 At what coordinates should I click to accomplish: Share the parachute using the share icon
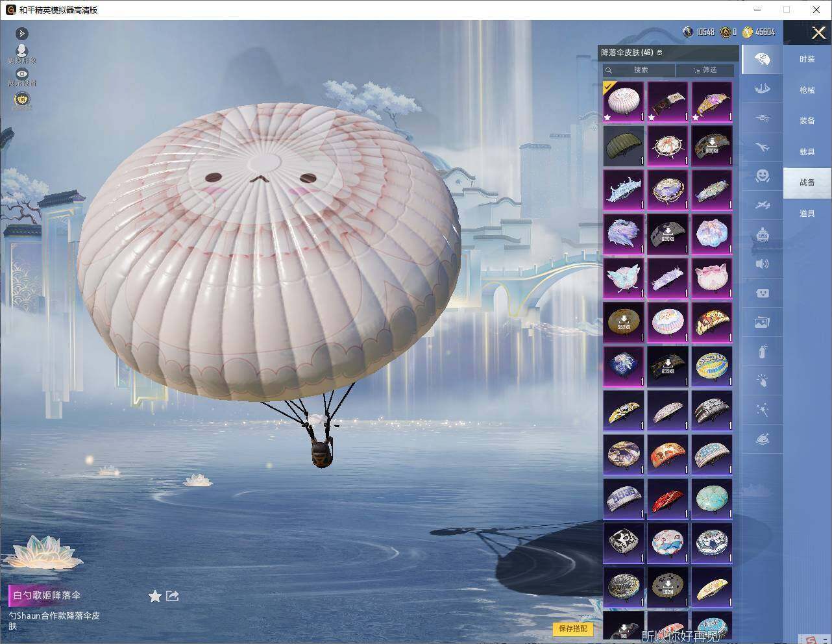(x=173, y=596)
